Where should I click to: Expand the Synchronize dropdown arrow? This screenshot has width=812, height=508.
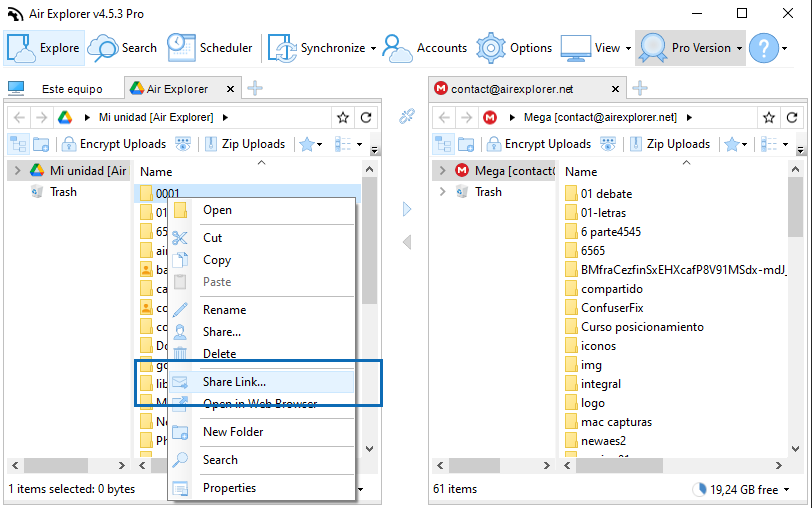(x=373, y=49)
